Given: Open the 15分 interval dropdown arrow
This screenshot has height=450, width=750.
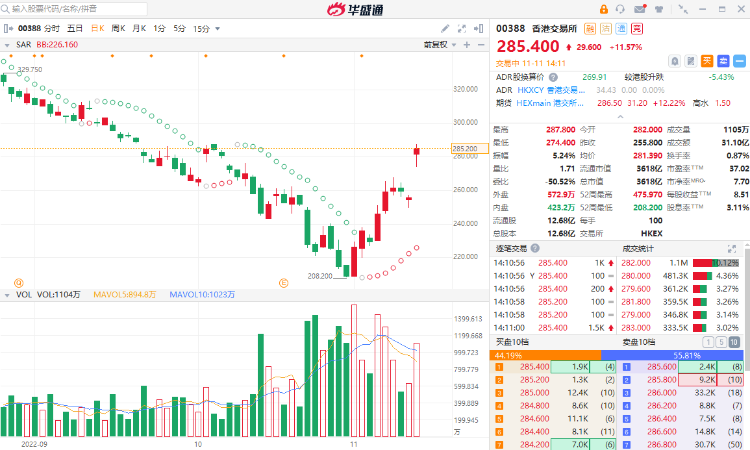Looking at the screenshot, I should pos(218,29).
